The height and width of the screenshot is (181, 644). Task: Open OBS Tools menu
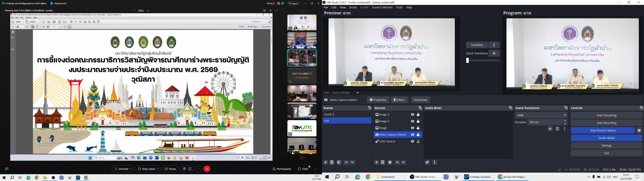click(399, 8)
